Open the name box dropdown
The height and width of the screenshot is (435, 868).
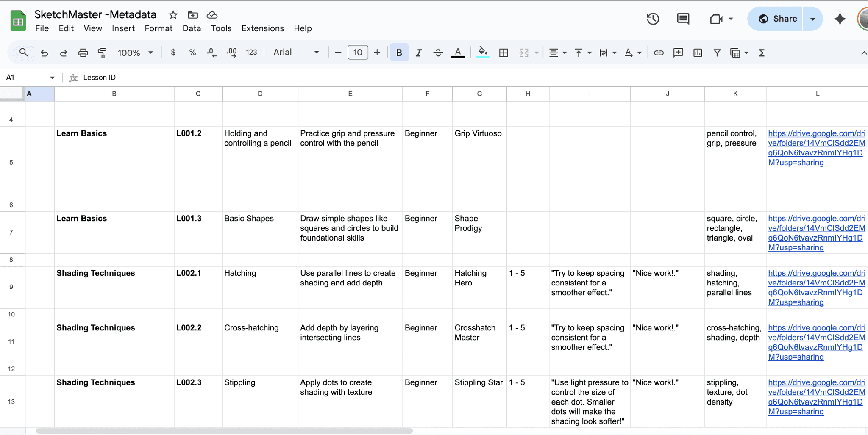tap(52, 78)
